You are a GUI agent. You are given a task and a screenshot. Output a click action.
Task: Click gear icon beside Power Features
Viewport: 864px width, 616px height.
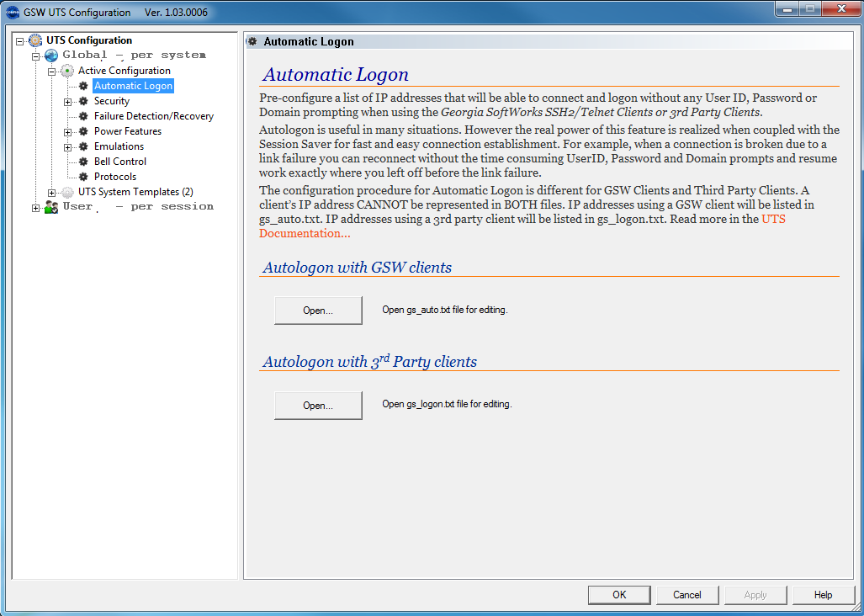(x=83, y=131)
